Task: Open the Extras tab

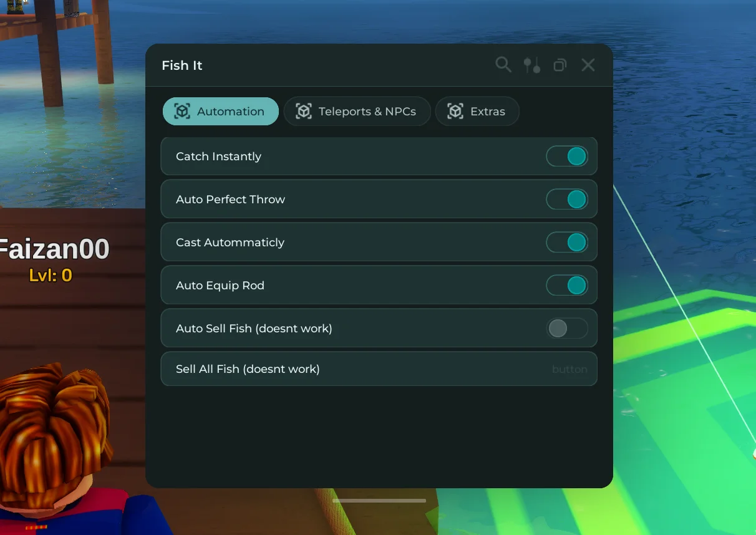Action: pyautogui.click(x=477, y=112)
